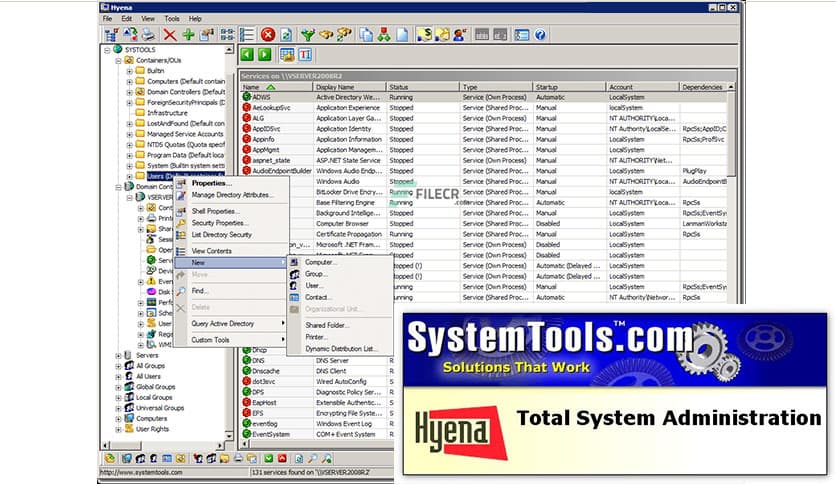Click the binoculars find icon
Image resolution: width=836 pixels, height=484 pixels.
pyautogui.click(x=326, y=35)
